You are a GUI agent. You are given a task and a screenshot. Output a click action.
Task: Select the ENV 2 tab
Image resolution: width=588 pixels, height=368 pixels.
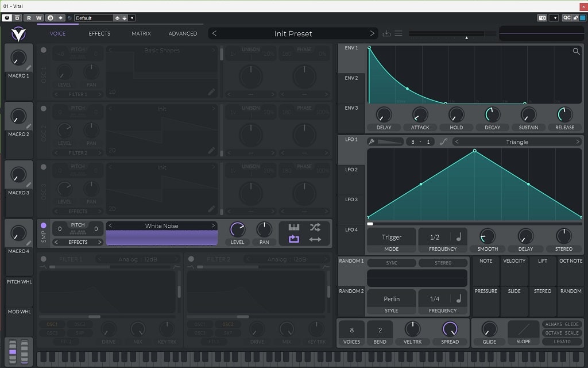[351, 88]
